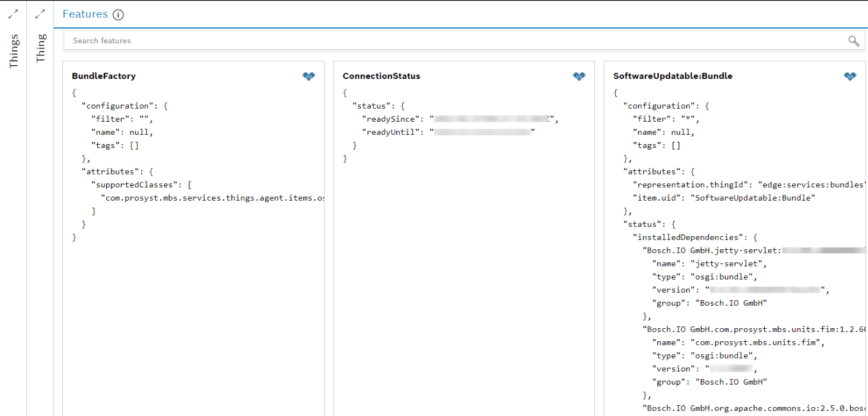Click the expand arrow above the Things tab
The width and height of the screenshot is (868, 416).
tap(12, 14)
